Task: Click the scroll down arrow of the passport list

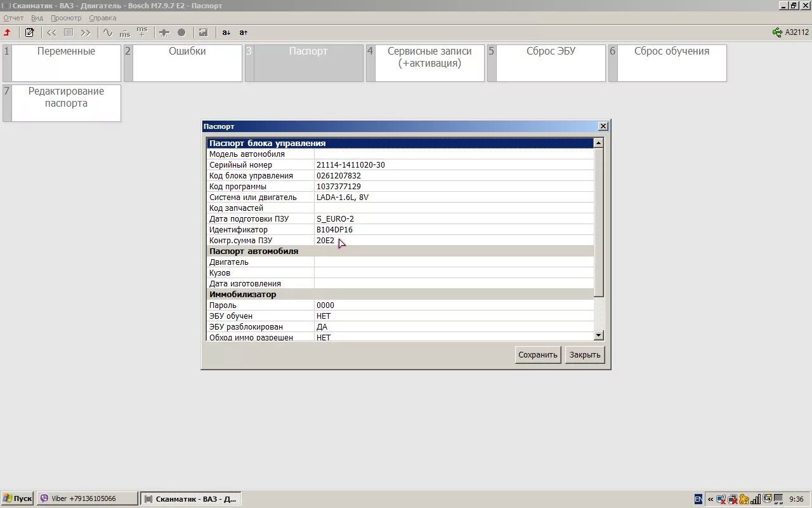Action: point(599,335)
